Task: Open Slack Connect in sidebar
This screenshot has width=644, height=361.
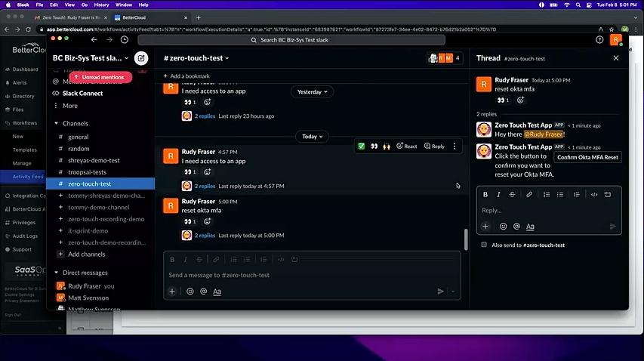Action: click(x=82, y=93)
